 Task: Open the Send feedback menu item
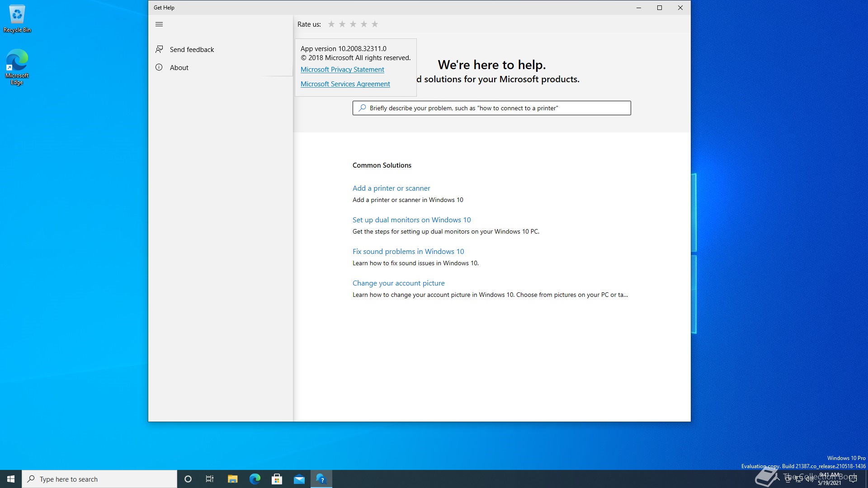221,49
